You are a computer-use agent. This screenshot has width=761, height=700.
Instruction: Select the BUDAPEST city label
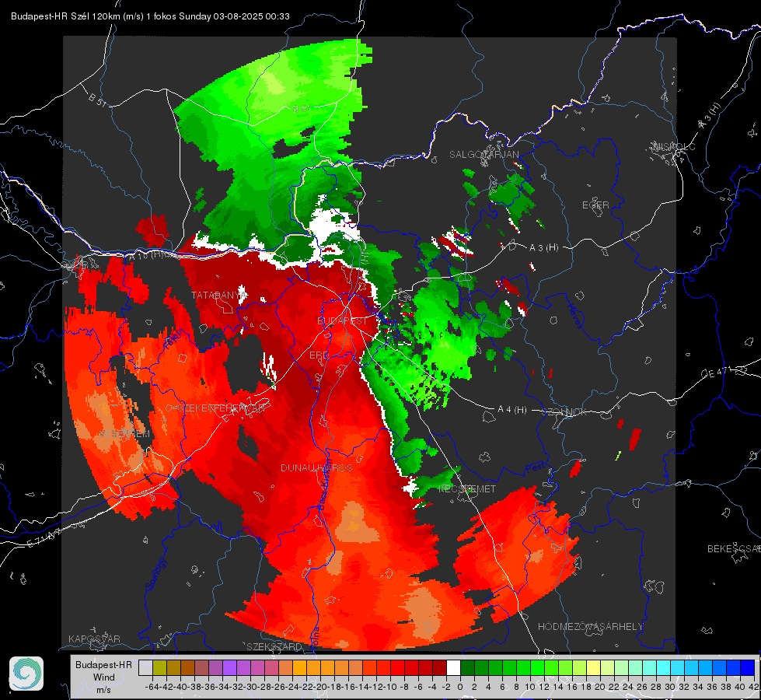pos(342,321)
